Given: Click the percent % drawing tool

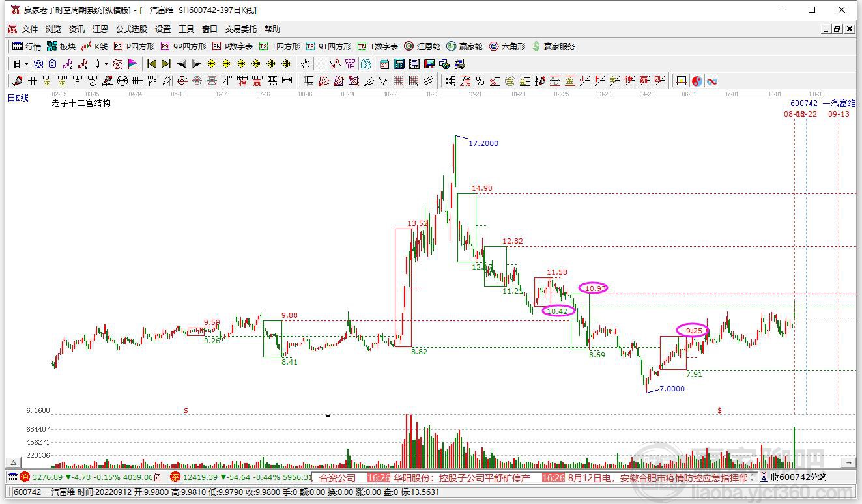Looking at the screenshot, I should [480, 81].
